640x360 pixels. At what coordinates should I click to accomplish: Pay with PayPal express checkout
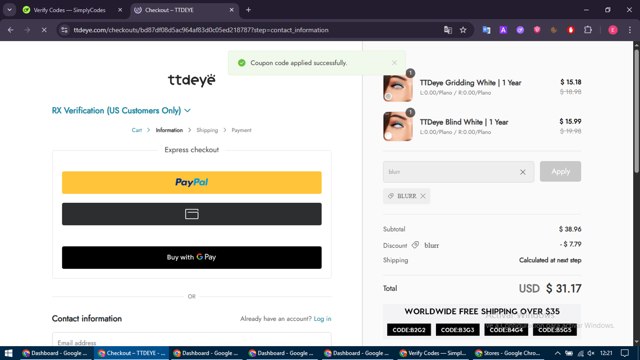coord(192,182)
